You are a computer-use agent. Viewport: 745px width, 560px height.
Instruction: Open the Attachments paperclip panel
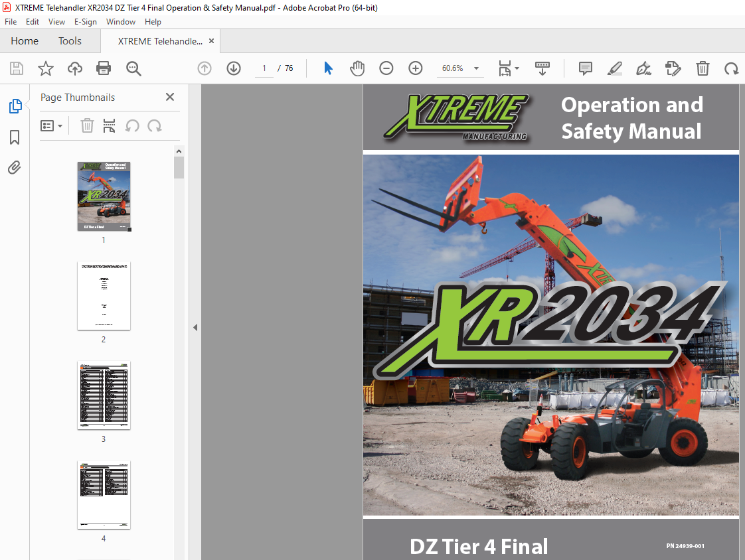point(14,168)
